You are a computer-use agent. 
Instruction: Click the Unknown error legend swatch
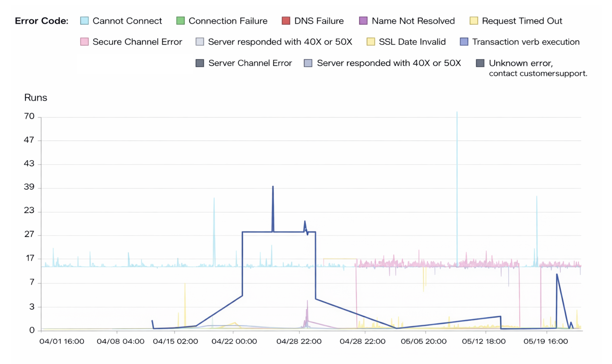tap(480, 63)
